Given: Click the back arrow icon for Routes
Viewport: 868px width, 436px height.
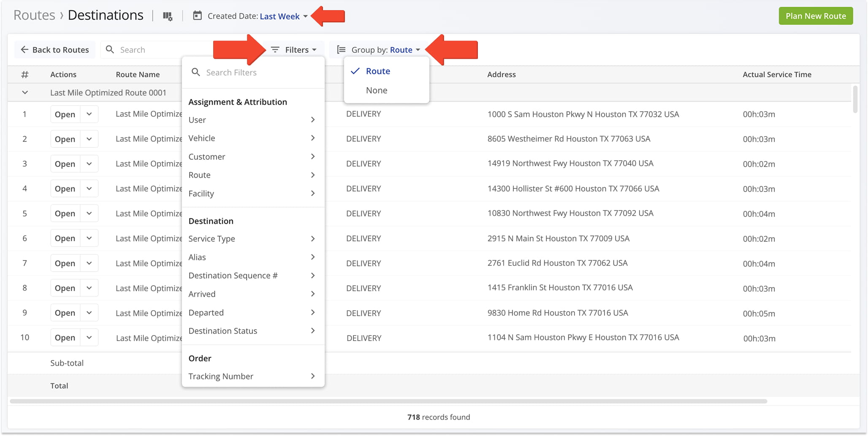Looking at the screenshot, I should 24,50.
